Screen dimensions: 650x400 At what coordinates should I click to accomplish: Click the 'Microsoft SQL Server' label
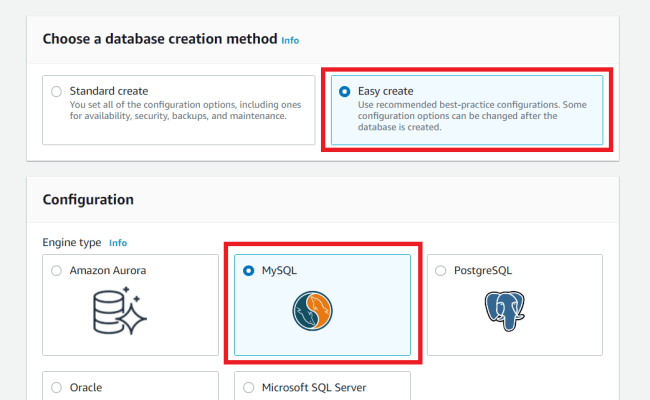314,387
